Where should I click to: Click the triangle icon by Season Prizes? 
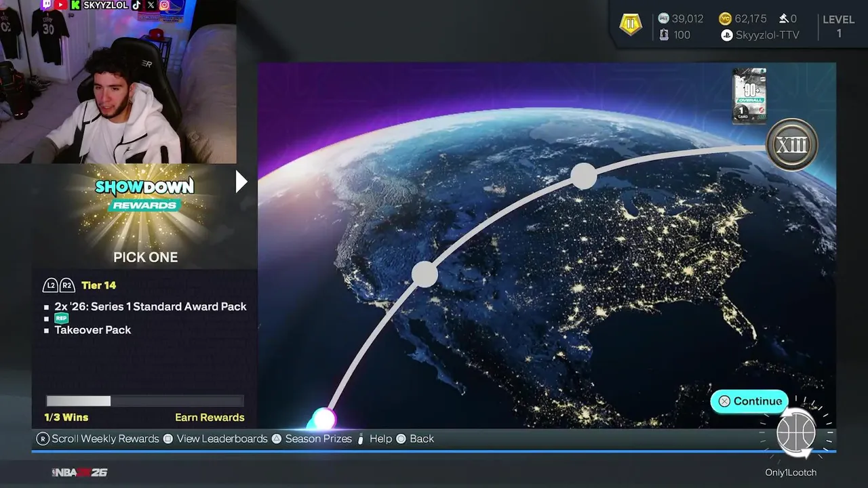277,439
